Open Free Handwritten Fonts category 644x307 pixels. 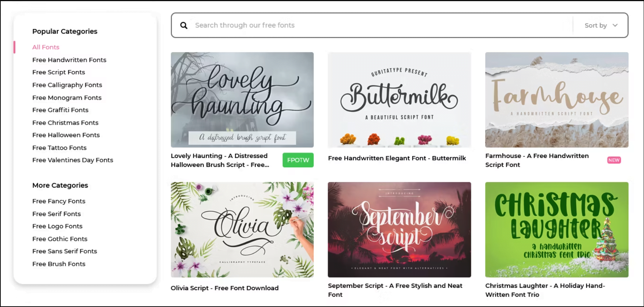(x=69, y=60)
